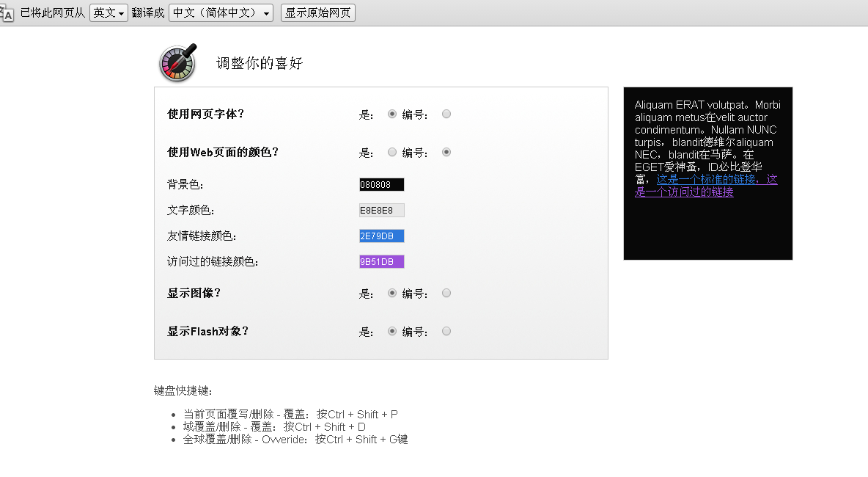Click the Aliquam ERAT preview text block

707,148
